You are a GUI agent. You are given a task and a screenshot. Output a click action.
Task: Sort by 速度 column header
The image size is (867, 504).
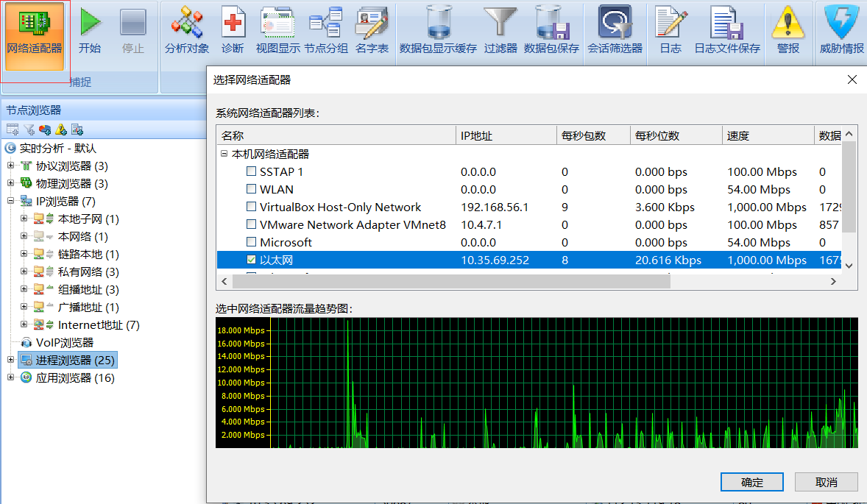pos(768,135)
